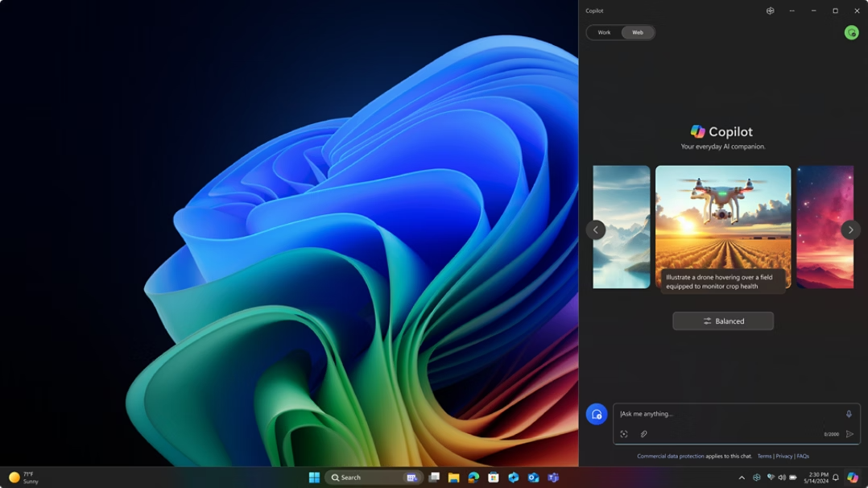Click the drone crop health prompt caption
868x488 pixels.
[x=723, y=282]
